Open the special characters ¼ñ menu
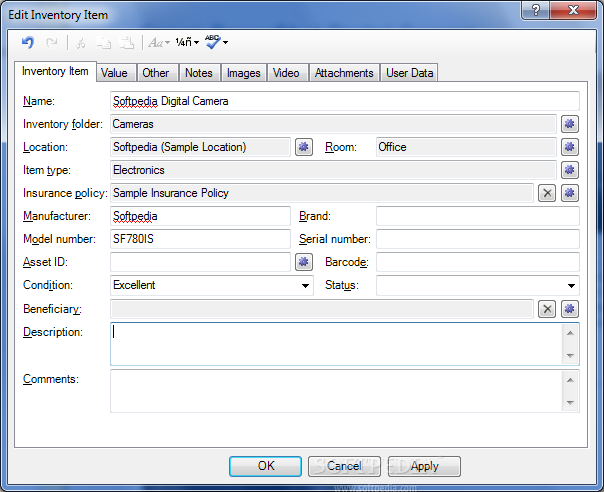604x492 pixels. tap(187, 42)
